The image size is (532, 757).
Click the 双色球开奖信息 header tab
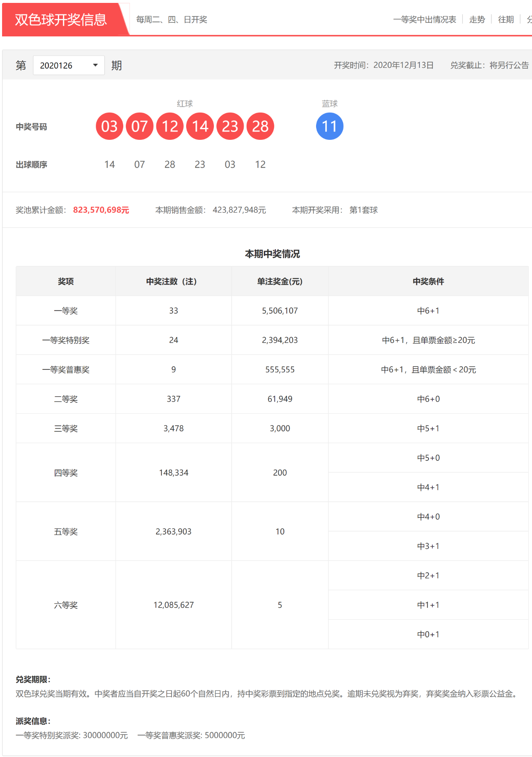pyautogui.click(x=61, y=19)
